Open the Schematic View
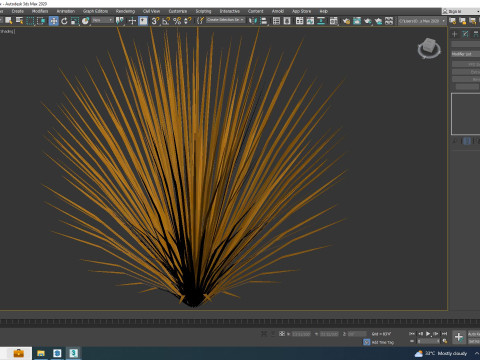This screenshot has width=480, height=360. [321, 21]
